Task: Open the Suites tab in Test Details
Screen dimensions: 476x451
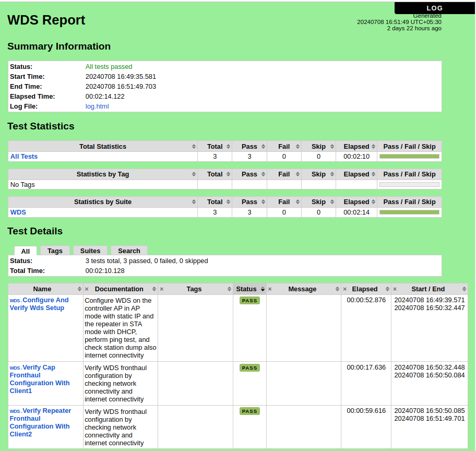Action: (x=90, y=251)
